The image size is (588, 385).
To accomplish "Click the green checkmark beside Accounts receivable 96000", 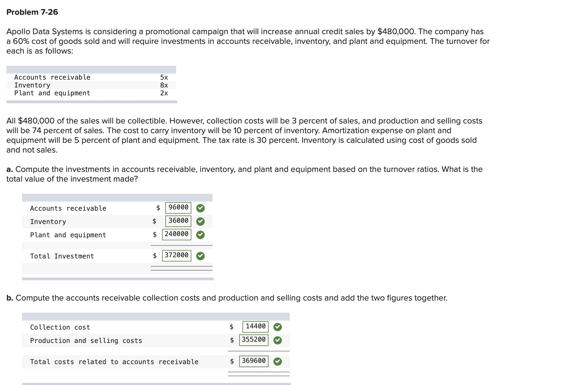I will (200, 208).
